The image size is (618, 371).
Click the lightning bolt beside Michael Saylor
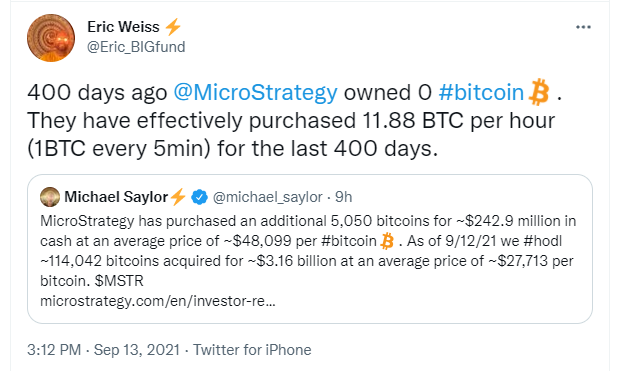(x=178, y=197)
